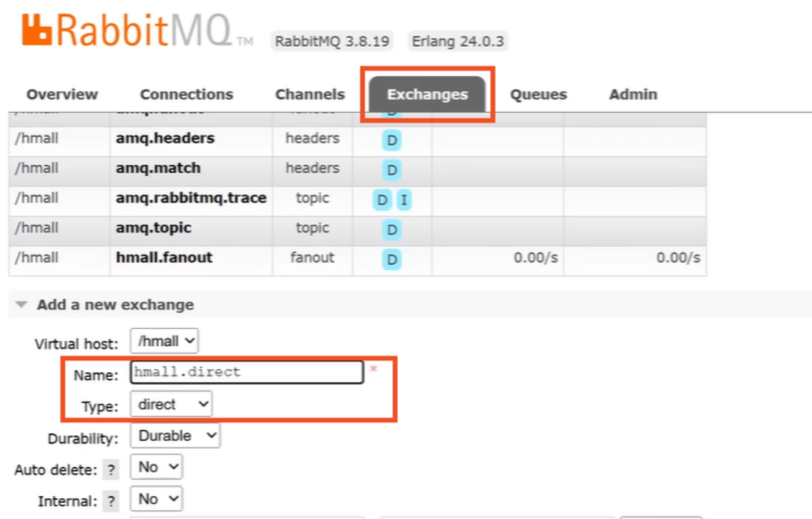Click the D badge on amq.rabbitmq.trace row

382,200
